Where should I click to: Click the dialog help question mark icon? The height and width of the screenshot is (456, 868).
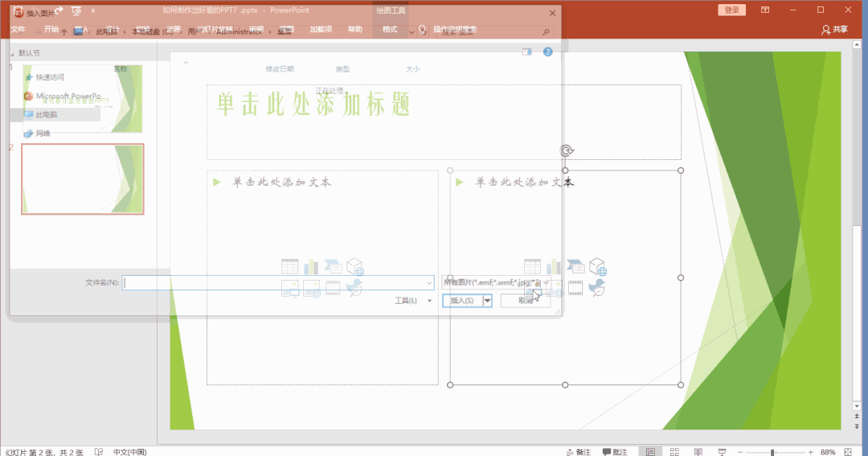pyautogui.click(x=547, y=51)
